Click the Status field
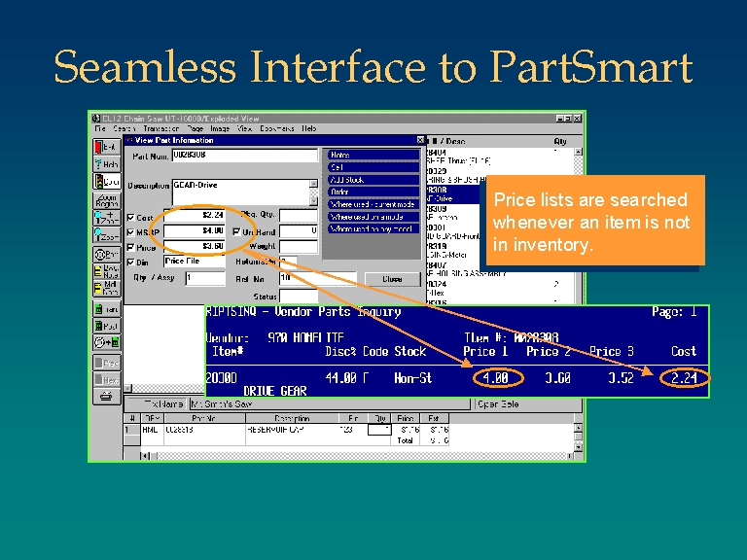 click(299, 297)
